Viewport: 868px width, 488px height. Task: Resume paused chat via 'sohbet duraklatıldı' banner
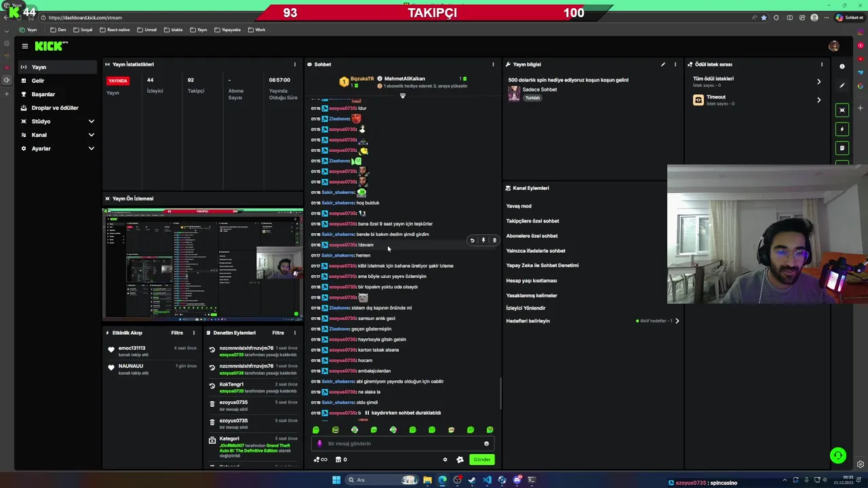(x=403, y=413)
